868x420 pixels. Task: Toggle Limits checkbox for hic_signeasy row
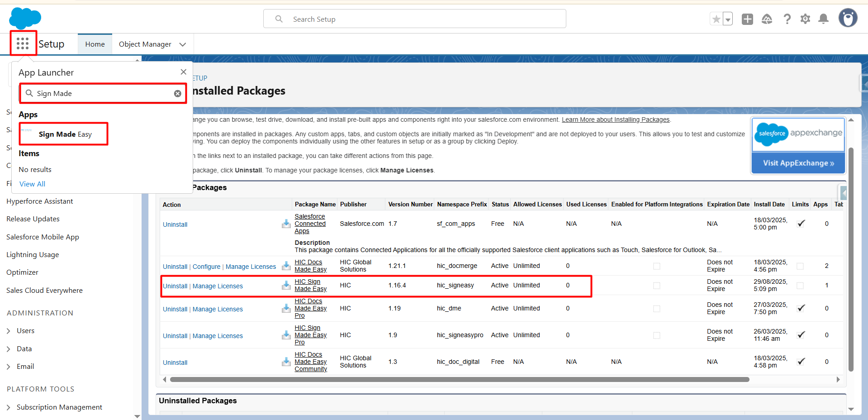800,286
